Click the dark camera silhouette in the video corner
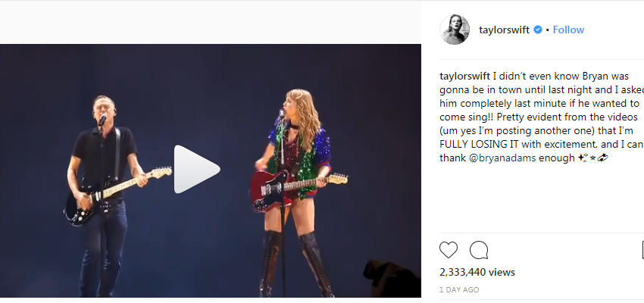 [x=391, y=278]
